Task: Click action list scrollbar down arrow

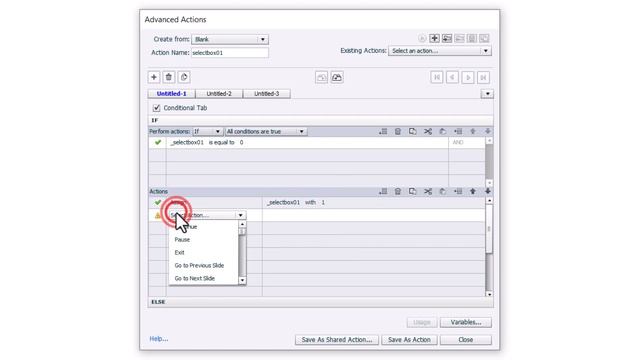Action: pos(242,280)
